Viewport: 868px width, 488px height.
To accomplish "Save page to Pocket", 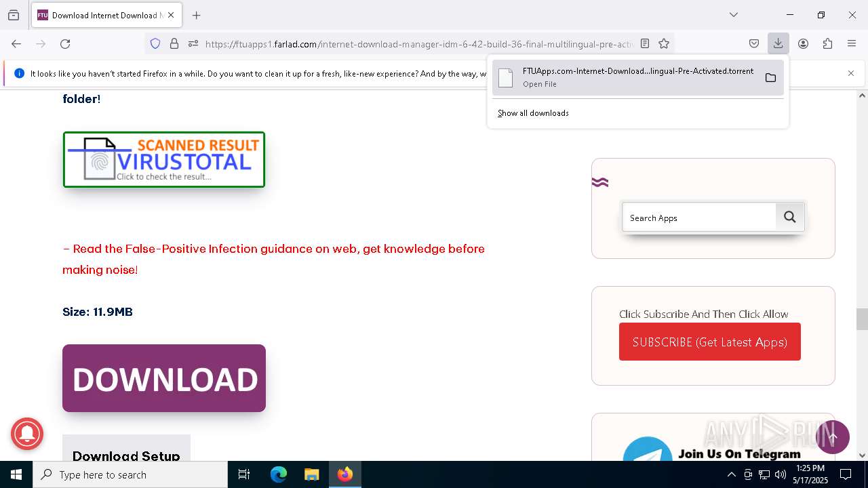I will (x=754, y=43).
